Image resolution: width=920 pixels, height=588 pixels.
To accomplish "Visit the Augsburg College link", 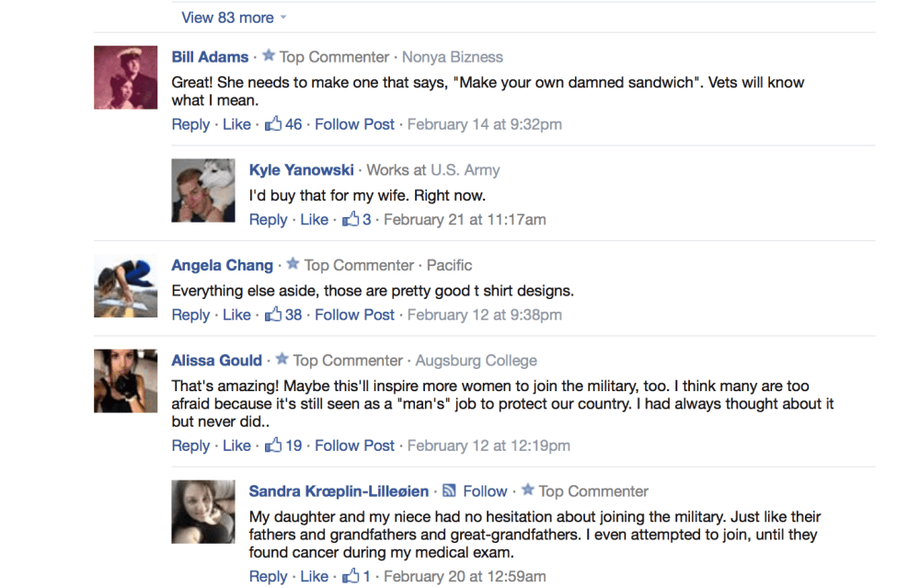I will click(x=476, y=360).
